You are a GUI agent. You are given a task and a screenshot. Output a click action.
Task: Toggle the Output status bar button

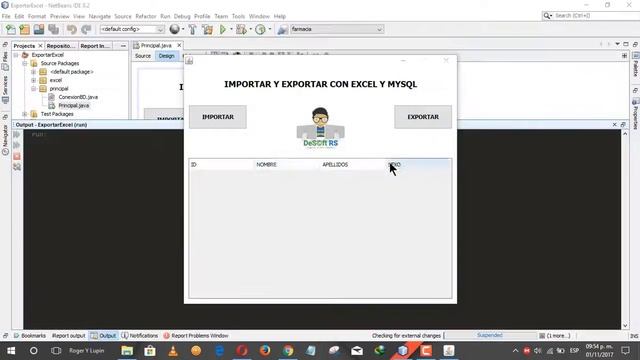(104, 336)
